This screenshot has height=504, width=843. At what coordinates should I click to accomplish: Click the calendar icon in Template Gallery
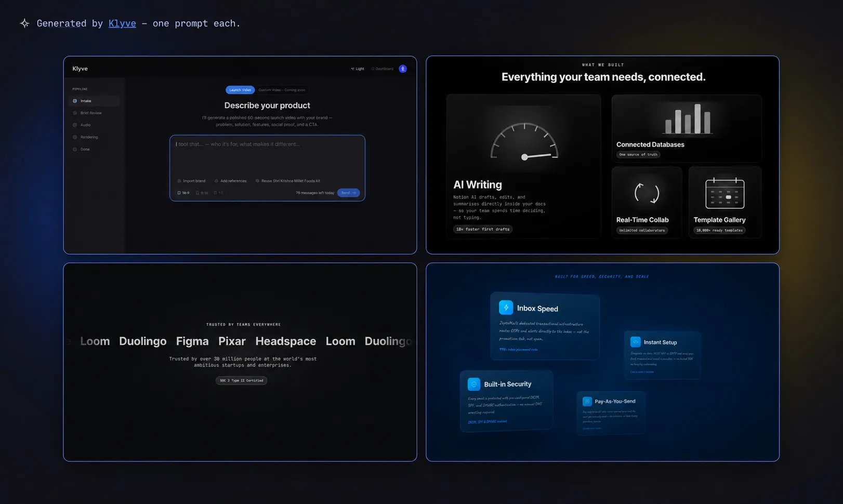coord(725,193)
